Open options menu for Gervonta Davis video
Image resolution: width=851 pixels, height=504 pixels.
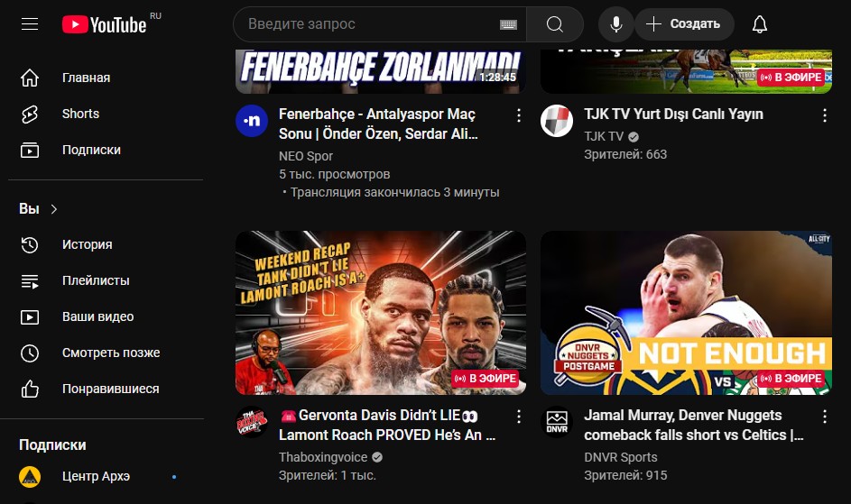(x=519, y=417)
